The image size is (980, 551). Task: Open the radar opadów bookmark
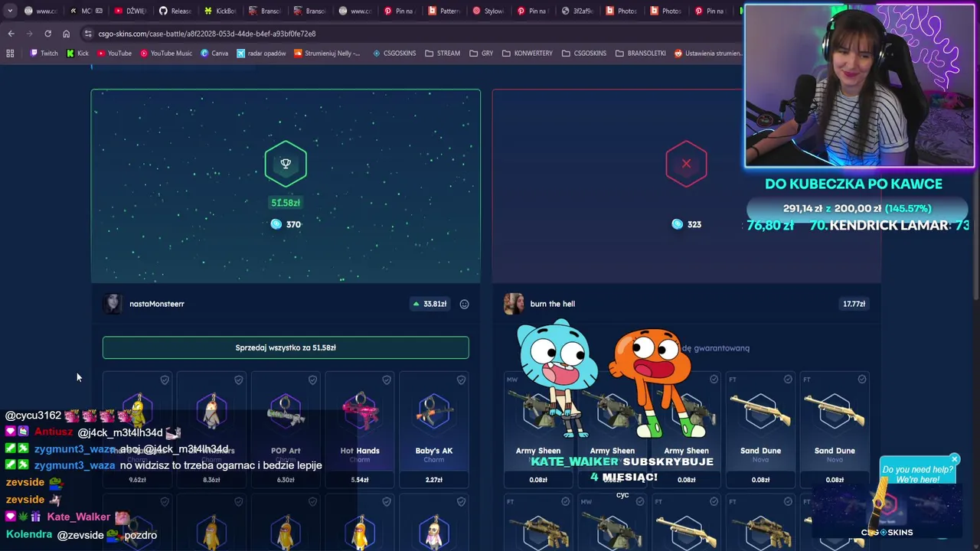[261, 54]
